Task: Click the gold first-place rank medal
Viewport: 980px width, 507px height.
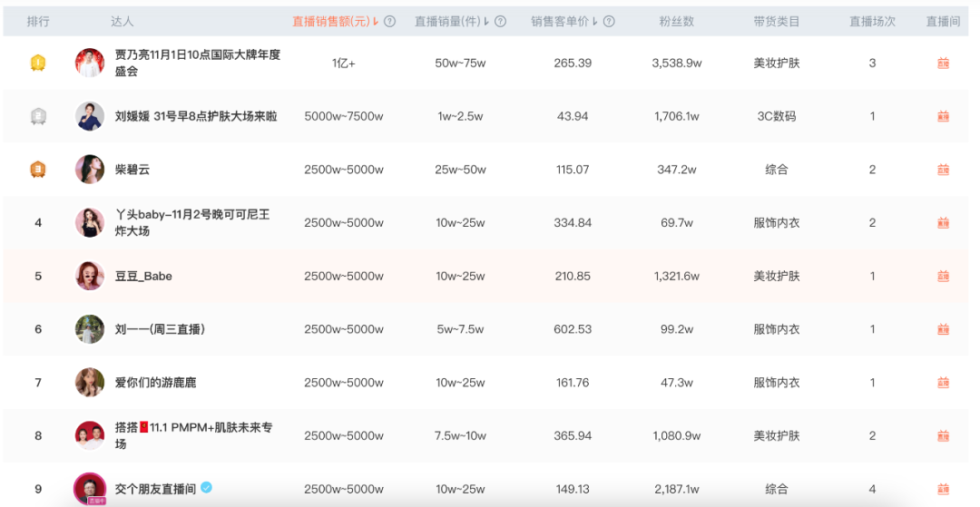Action: point(38,63)
